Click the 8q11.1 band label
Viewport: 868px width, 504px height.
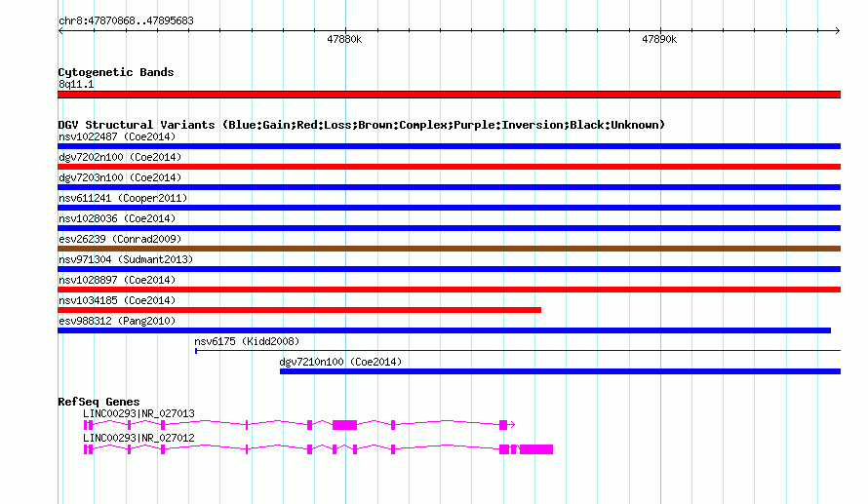pos(76,85)
